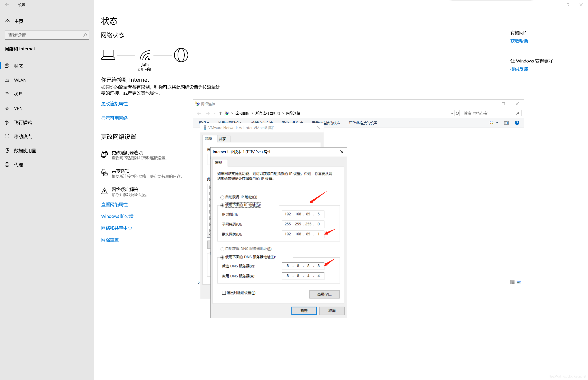Select 使用下面的 IP 地址 radio button
Image resolution: width=588 pixels, height=380 pixels.
click(222, 205)
